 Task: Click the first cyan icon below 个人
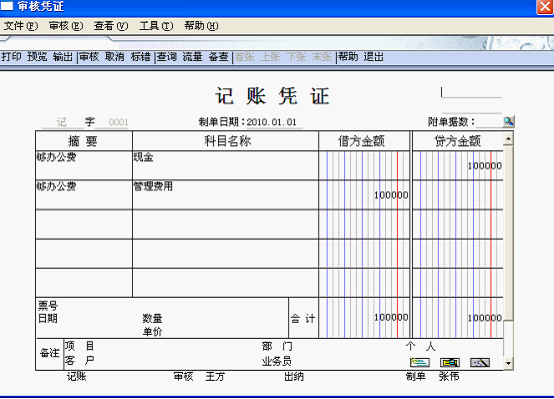click(419, 362)
